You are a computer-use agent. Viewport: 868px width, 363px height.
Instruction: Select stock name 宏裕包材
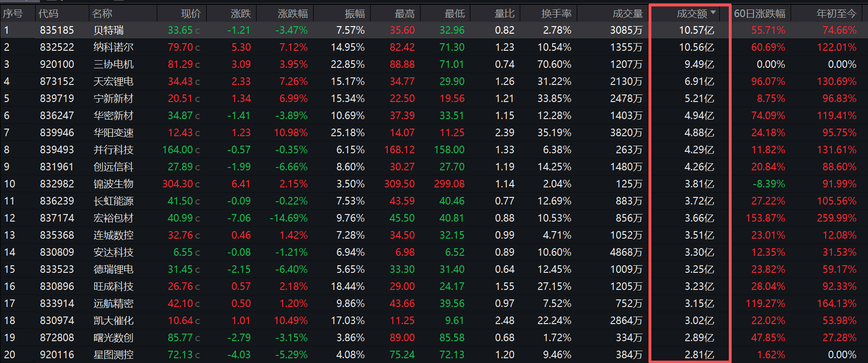point(114,218)
